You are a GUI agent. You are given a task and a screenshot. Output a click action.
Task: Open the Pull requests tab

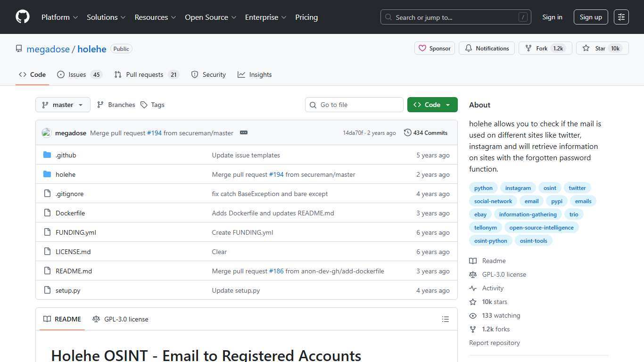[145, 74]
